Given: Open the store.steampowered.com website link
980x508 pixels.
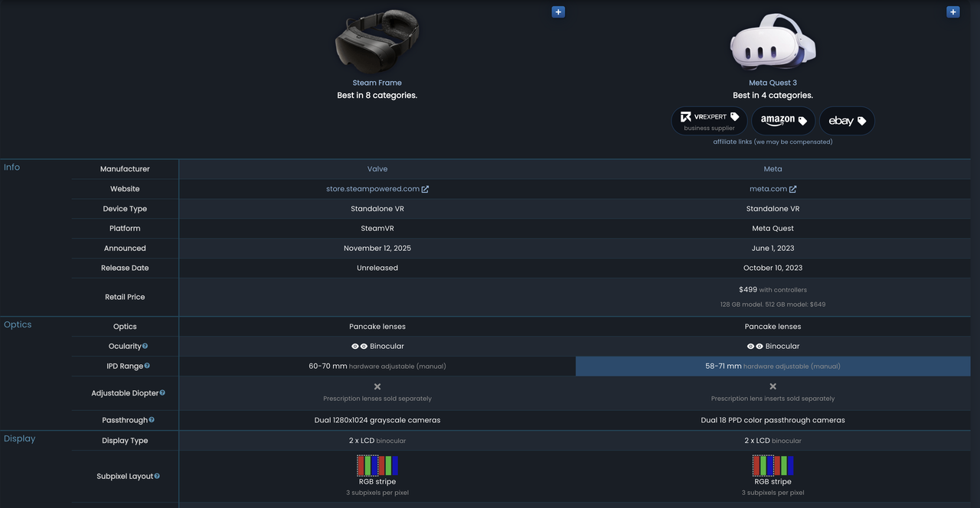Looking at the screenshot, I should (373, 189).
